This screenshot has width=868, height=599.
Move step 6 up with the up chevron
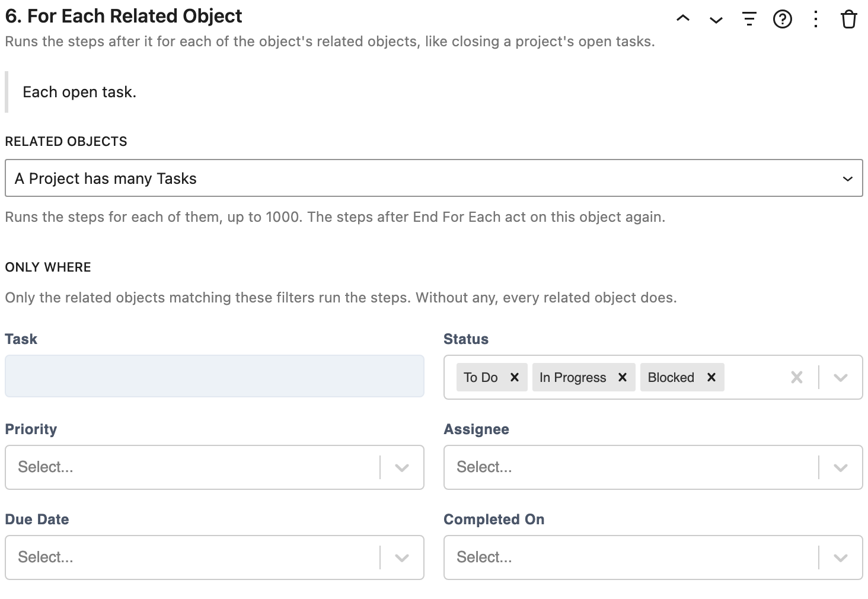[683, 19]
